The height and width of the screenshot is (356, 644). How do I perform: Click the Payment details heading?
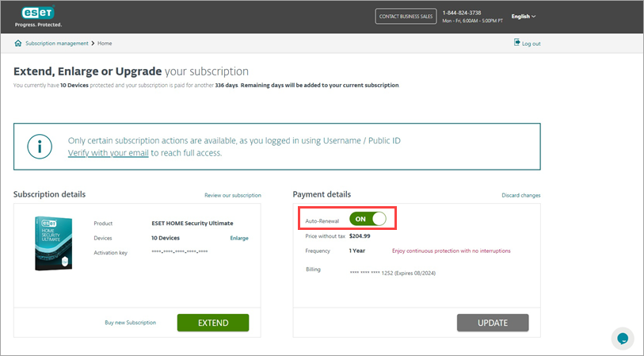322,194
